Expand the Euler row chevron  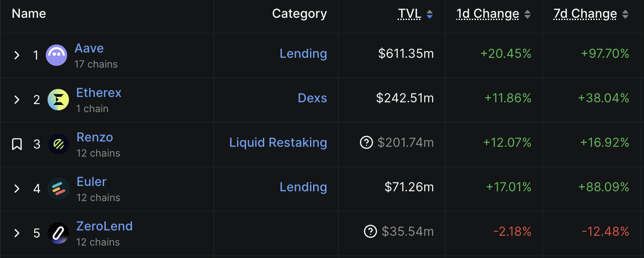[x=17, y=189]
